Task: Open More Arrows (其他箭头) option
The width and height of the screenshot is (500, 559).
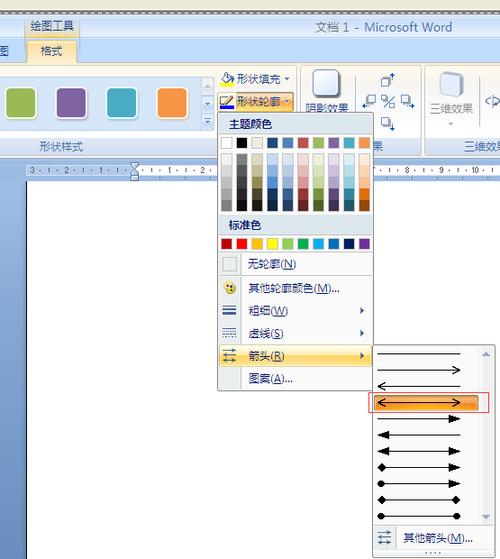Action: [433, 538]
